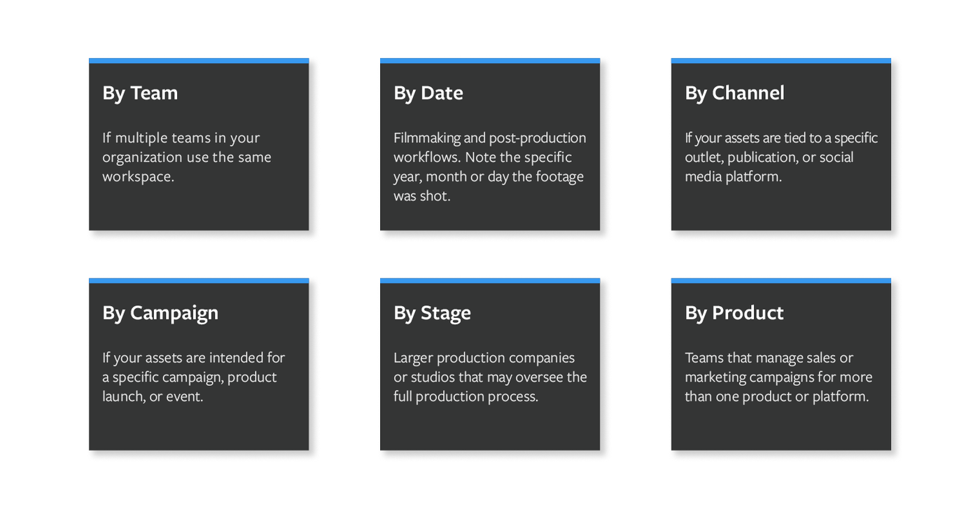The width and height of the screenshot is (980, 512).
Task: Click the By Product card title
Action: tap(734, 313)
